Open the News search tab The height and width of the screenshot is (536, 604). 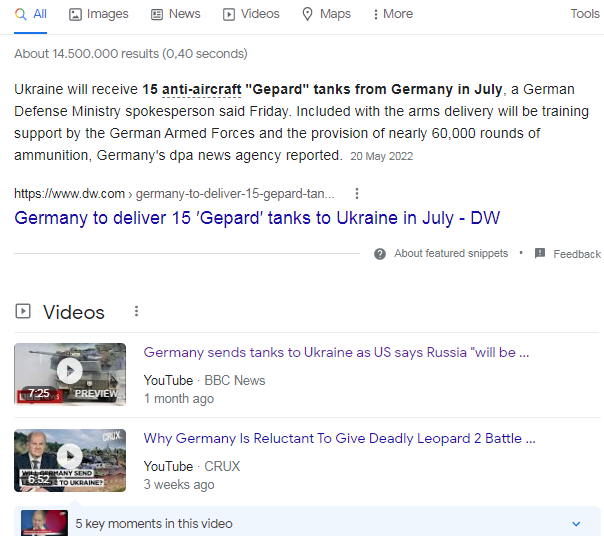[x=176, y=14]
